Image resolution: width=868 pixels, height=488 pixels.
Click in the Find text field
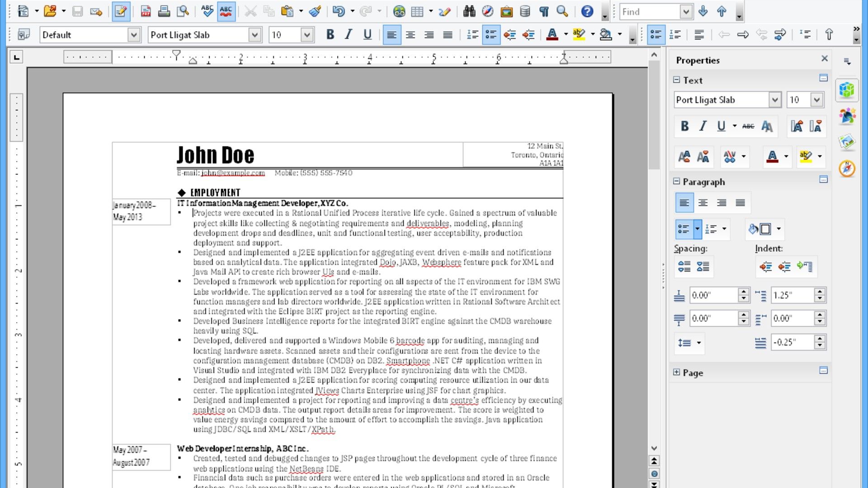(650, 12)
